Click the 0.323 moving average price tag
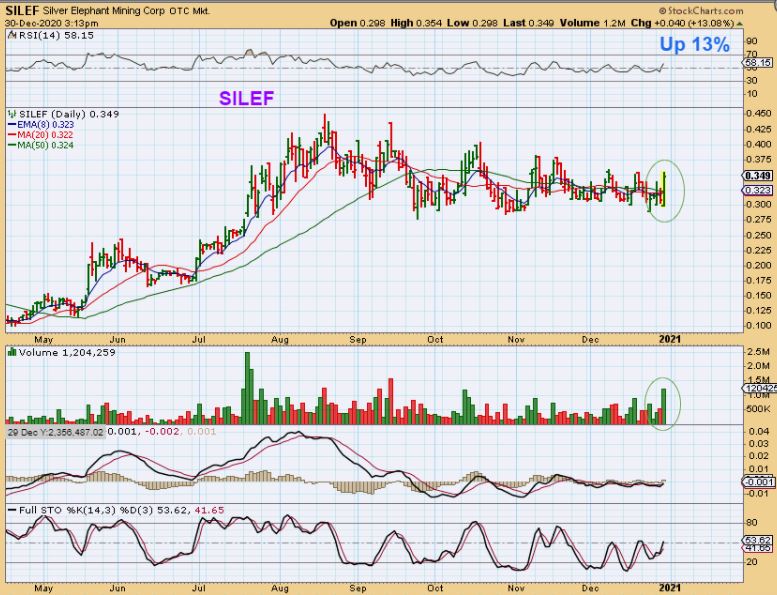Image resolution: width=777 pixels, height=595 pixels. click(758, 190)
